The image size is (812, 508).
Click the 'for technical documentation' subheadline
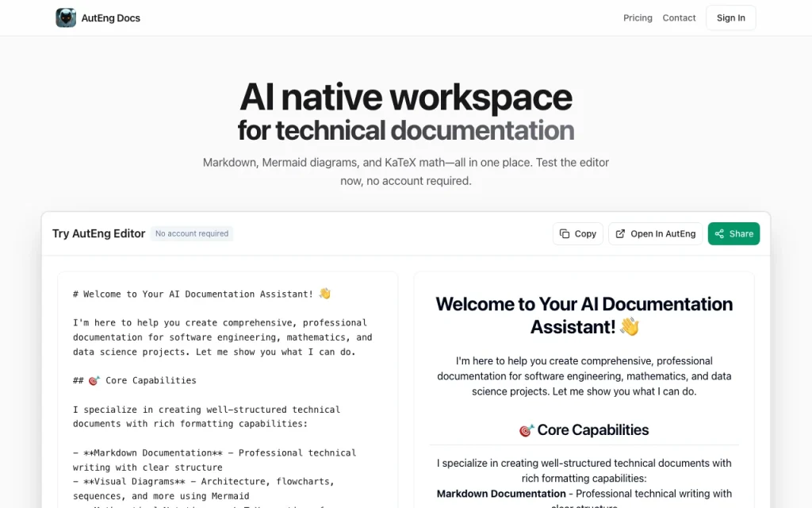click(x=406, y=131)
